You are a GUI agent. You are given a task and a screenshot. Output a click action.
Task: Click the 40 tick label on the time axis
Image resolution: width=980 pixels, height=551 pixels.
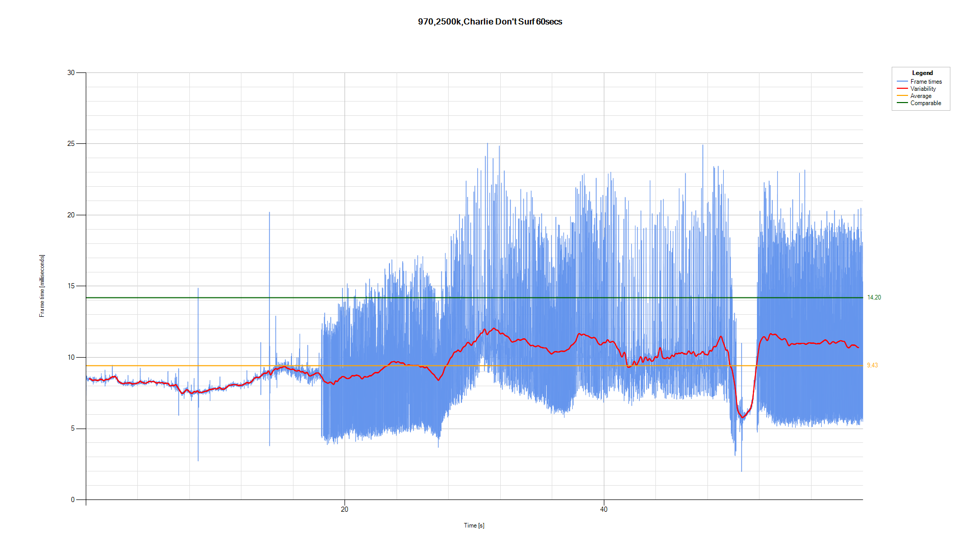(x=604, y=509)
